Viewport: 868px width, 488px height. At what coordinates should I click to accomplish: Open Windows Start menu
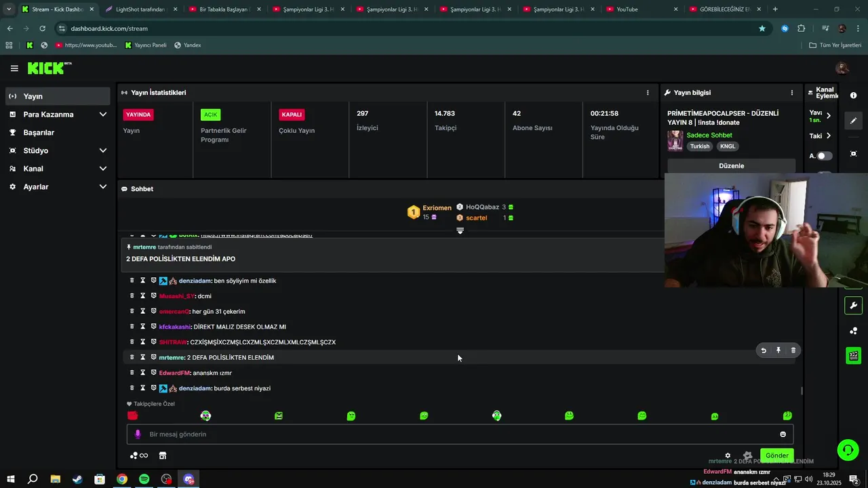point(11,479)
